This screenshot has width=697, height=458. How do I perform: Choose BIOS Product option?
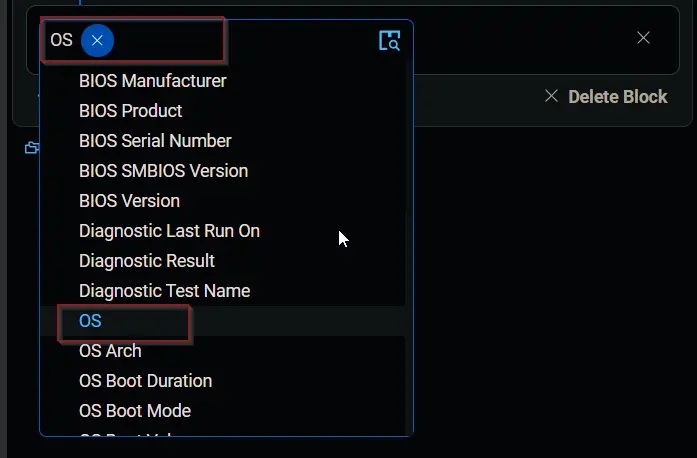[x=130, y=111]
